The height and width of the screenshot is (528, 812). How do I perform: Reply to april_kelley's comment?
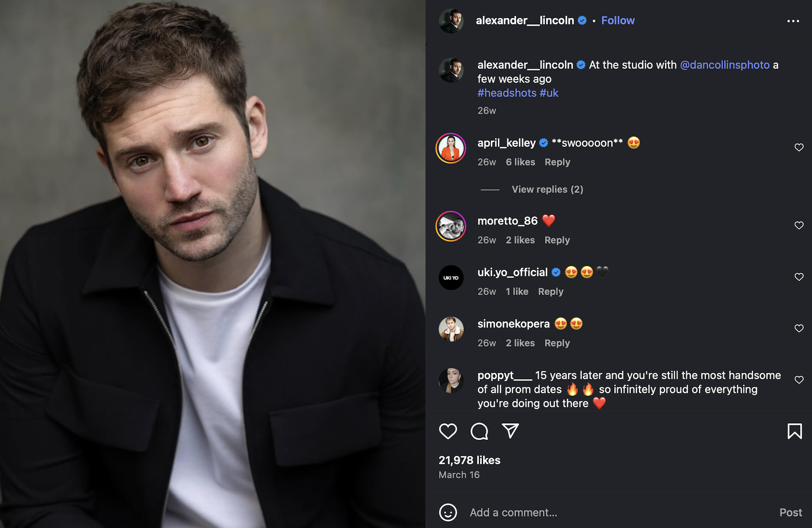point(557,162)
